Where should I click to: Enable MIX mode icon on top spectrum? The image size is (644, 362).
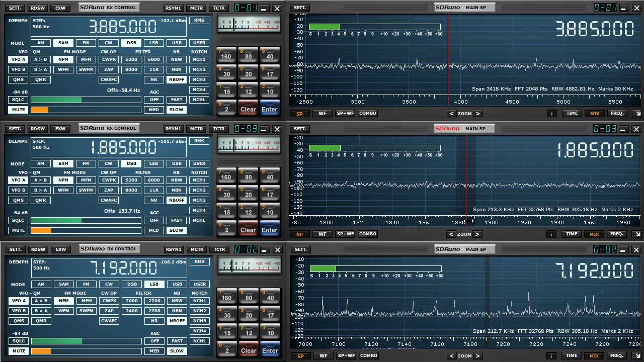(x=594, y=113)
